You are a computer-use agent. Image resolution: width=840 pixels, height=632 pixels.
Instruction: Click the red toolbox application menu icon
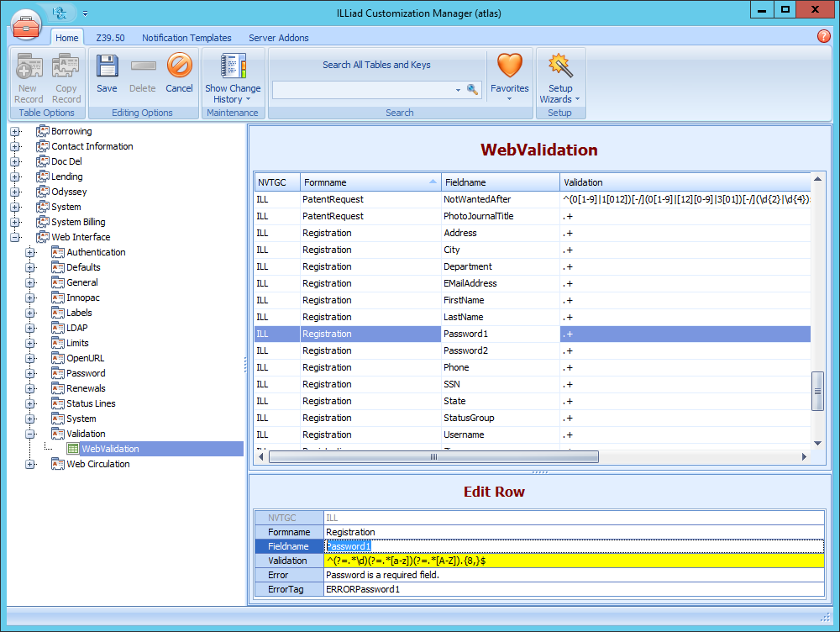26,24
